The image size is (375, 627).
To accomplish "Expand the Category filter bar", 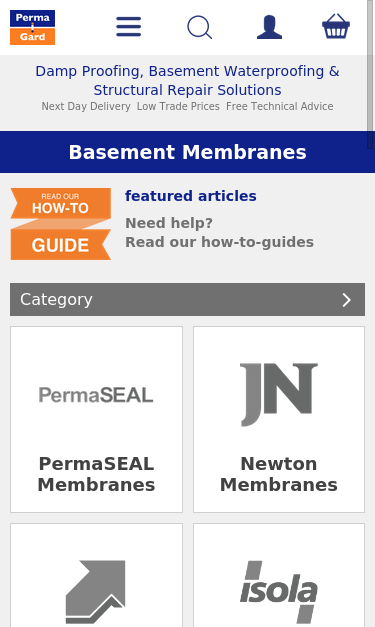I will pyautogui.click(x=188, y=300).
